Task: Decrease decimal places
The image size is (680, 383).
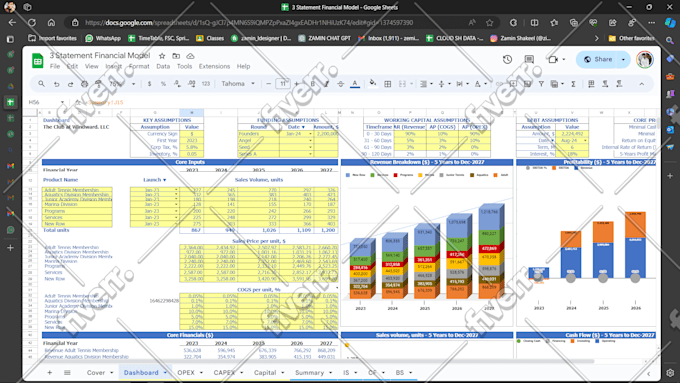Action: [x=177, y=84]
